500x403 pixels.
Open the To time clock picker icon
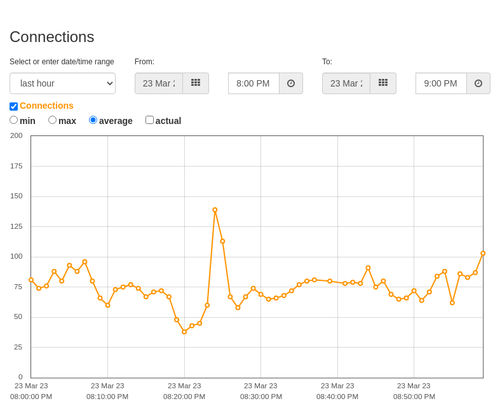pyautogui.click(x=478, y=83)
